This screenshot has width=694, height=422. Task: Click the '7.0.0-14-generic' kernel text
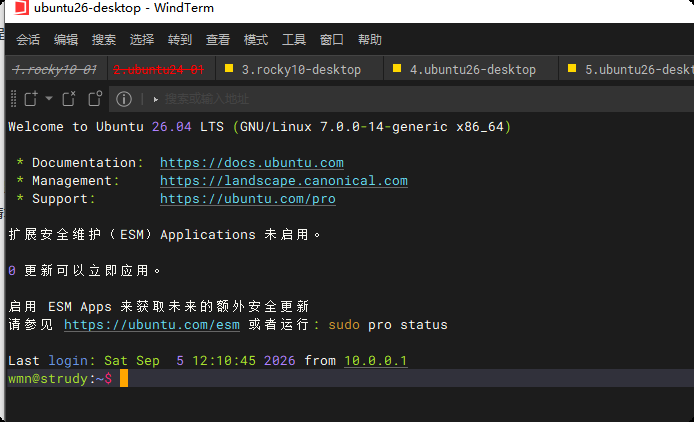point(384,127)
